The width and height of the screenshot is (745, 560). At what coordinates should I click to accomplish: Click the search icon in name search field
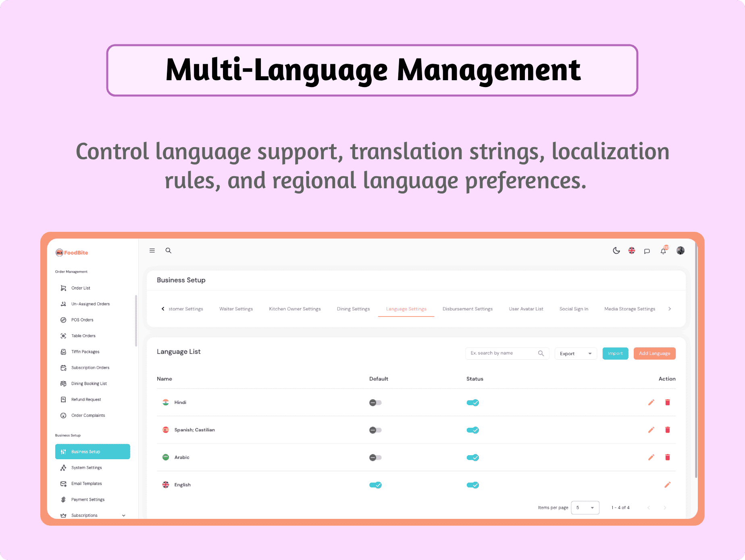pyautogui.click(x=541, y=353)
